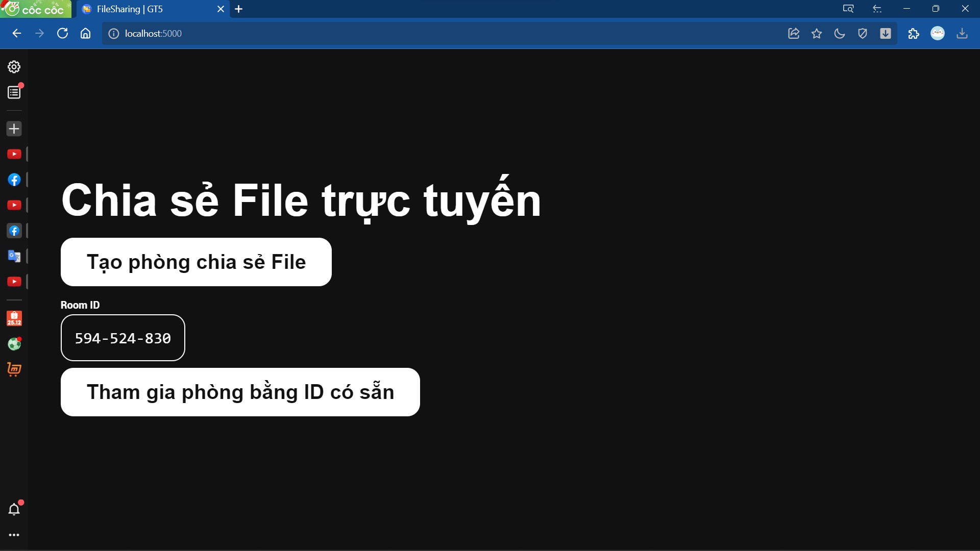Open YouTube from the sidebar
980x551 pixels.
(14, 154)
